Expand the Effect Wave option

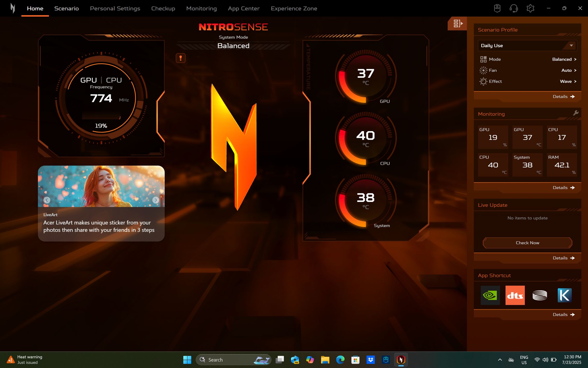coord(568,81)
